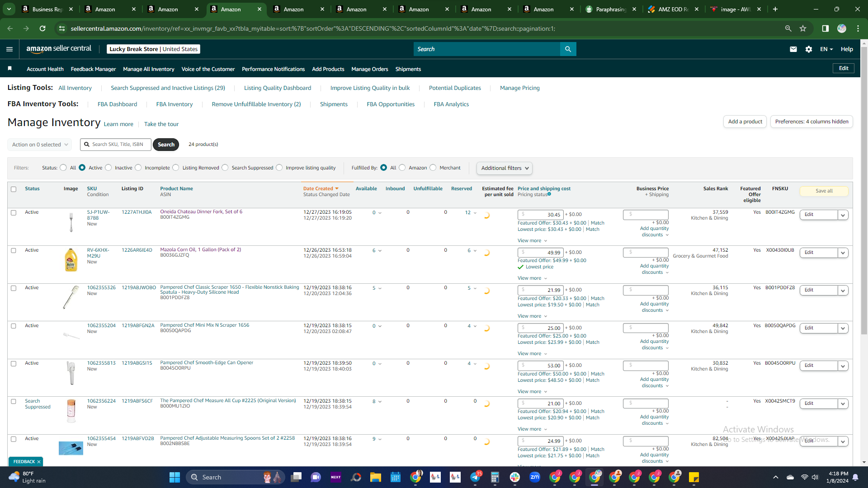Switch to the 'AMZ EOD' browser tab
Viewport: 868px width, 488px height.
tap(673, 9)
